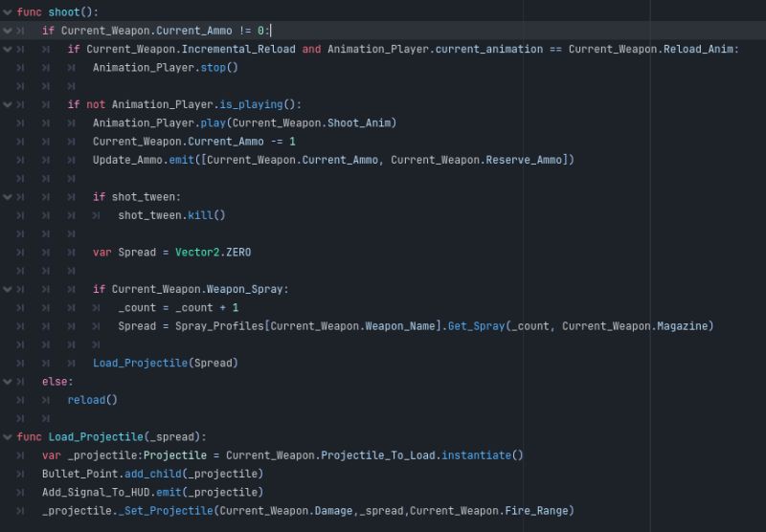Screen dimensions: 766x532
Task: Collapse the func Load_Projectile fold arrow
Action: click(8, 437)
